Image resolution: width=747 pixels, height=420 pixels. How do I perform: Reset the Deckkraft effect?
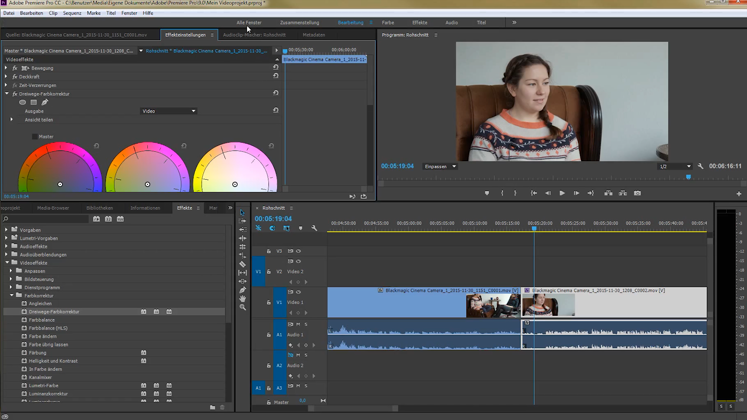[276, 76]
